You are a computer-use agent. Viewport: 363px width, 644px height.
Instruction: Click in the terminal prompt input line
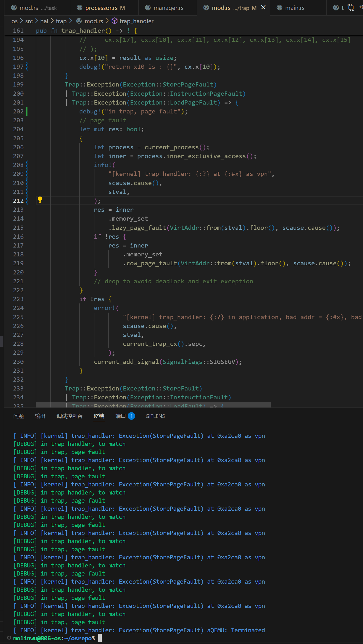[x=100, y=638]
